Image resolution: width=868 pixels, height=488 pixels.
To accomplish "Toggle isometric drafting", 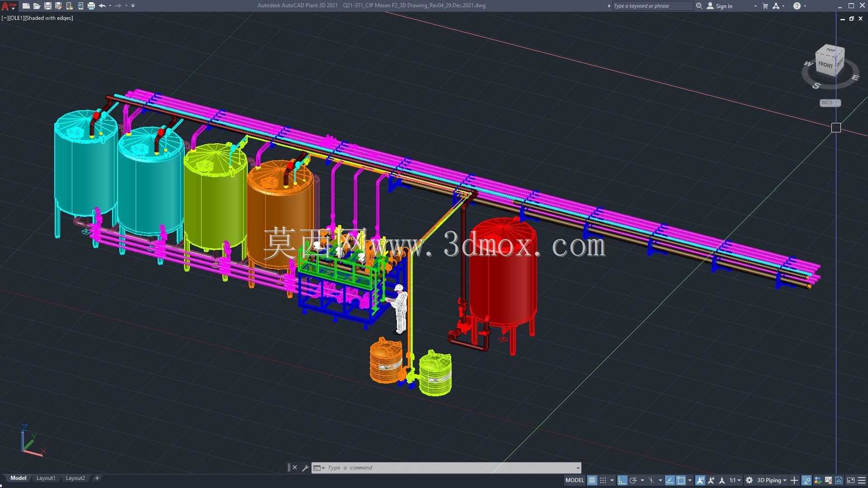I will coord(651,480).
